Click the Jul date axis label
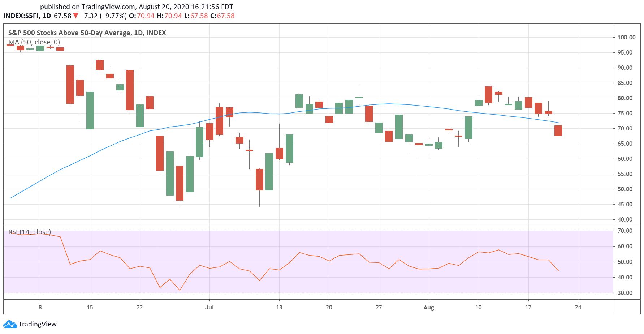Image resolution: width=644 pixels, height=334 pixels. pos(209,307)
